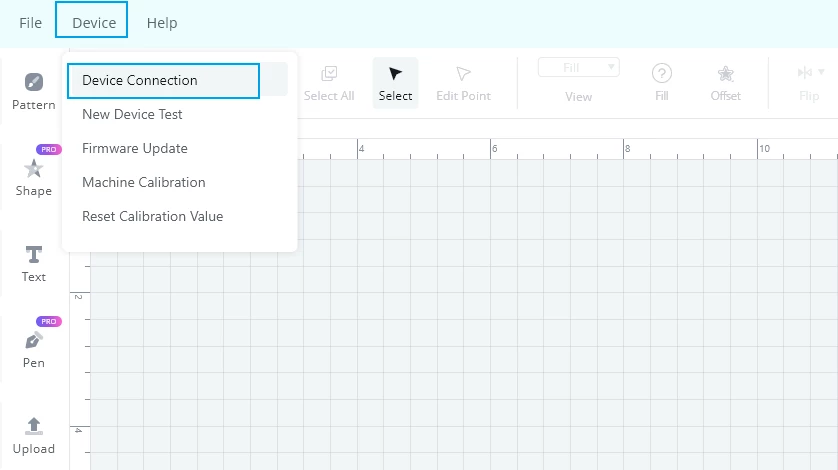Expand the View dropdown showing Fill
Viewport: 838px width, 470px height.
(x=578, y=68)
